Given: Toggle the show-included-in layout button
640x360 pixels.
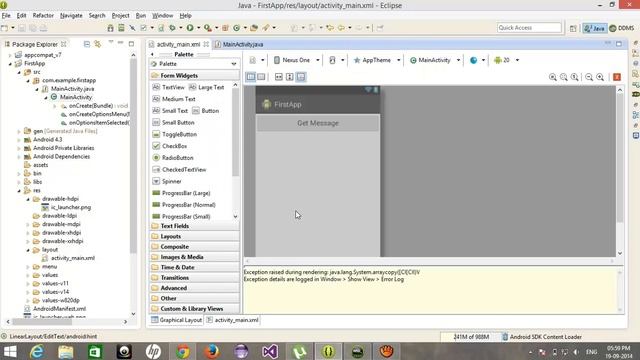Looking at the screenshot, I should (x=301, y=77).
